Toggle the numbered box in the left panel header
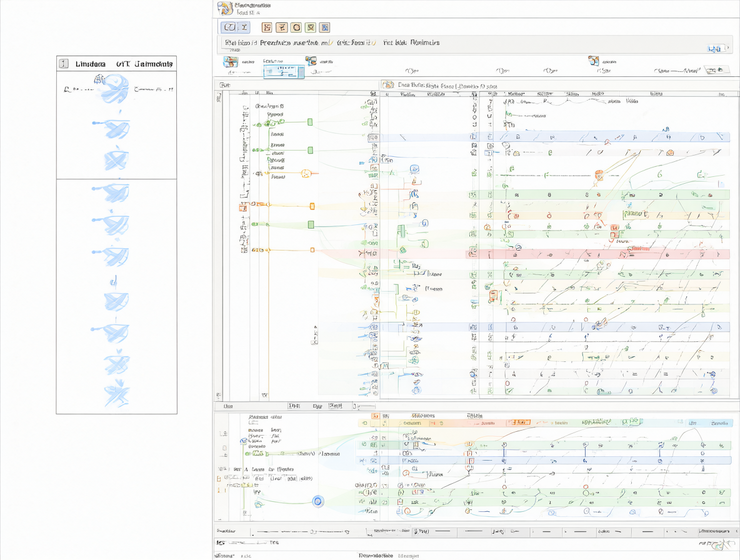The width and height of the screenshot is (740, 560). click(x=64, y=64)
